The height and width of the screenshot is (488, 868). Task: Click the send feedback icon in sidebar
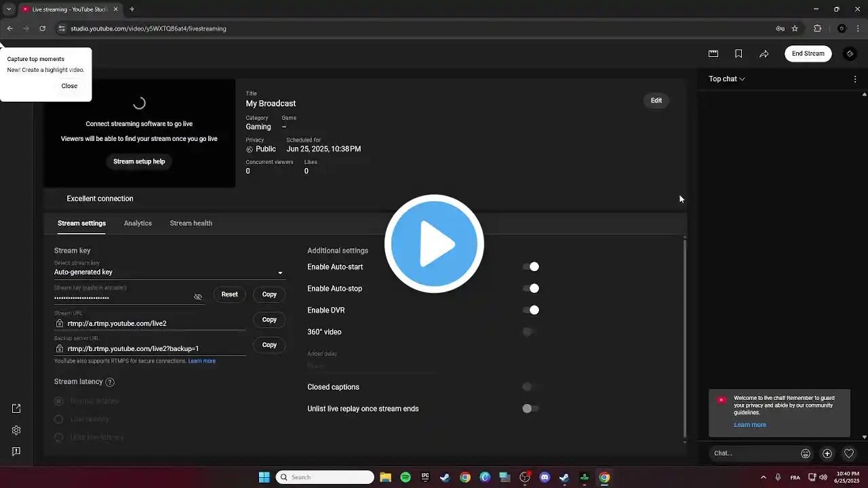[16, 451]
